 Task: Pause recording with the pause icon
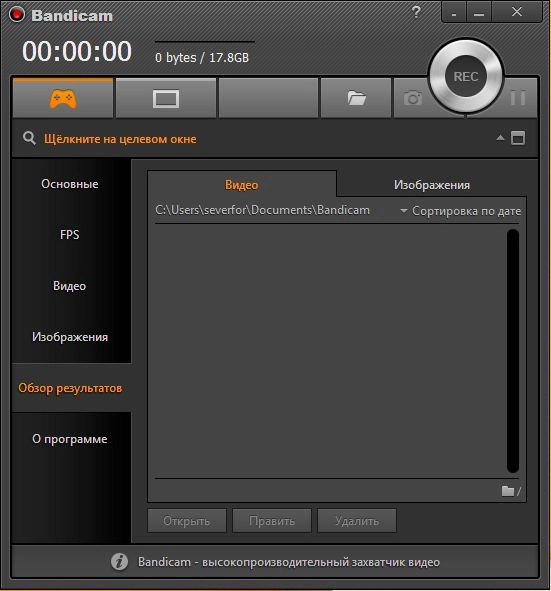coord(518,98)
